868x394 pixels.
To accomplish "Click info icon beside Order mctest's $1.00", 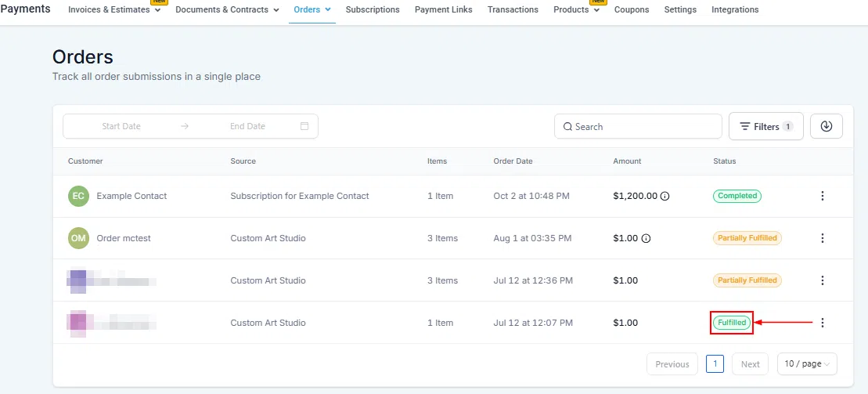I will [x=646, y=238].
